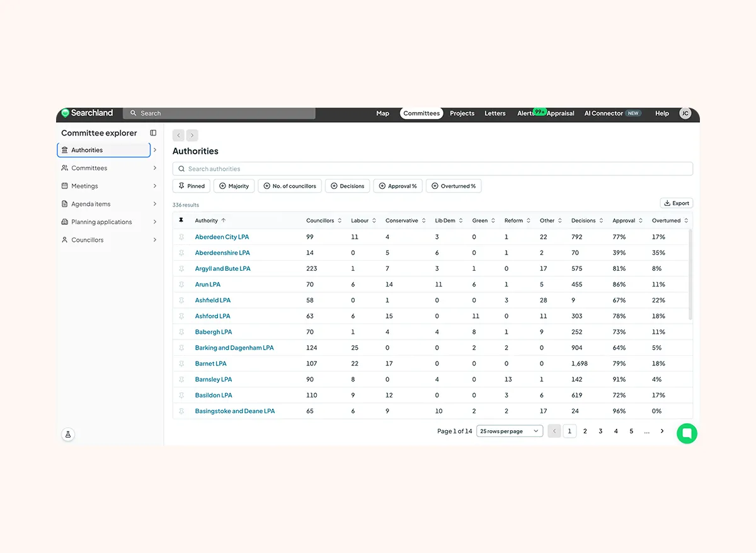Collapse the Committee explorer sidebar panel icon
756x553 pixels.
153,133
